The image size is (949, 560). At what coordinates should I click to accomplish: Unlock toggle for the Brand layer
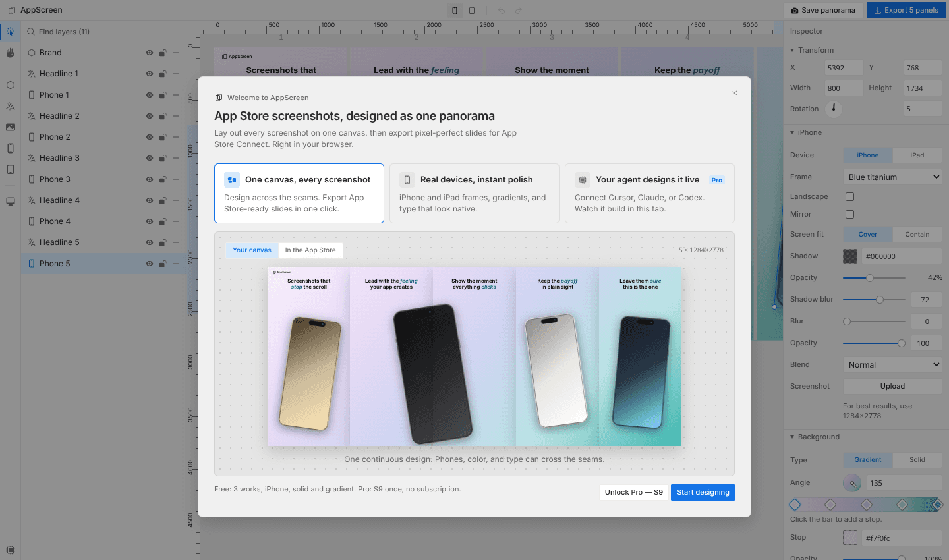pyautogui.click(x=163, y=53)
